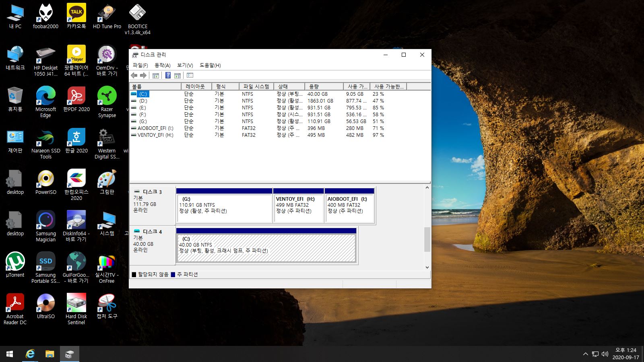This screenshot has height=362, width=644.
Task: Click the show/hide action pane toolbar icon
Action: (178, 75)
